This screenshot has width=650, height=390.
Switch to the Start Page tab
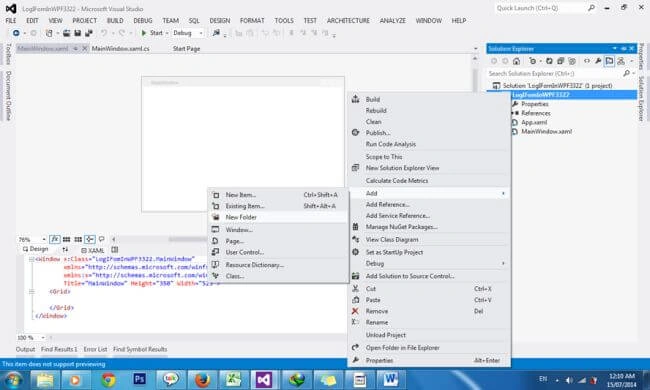186,48
